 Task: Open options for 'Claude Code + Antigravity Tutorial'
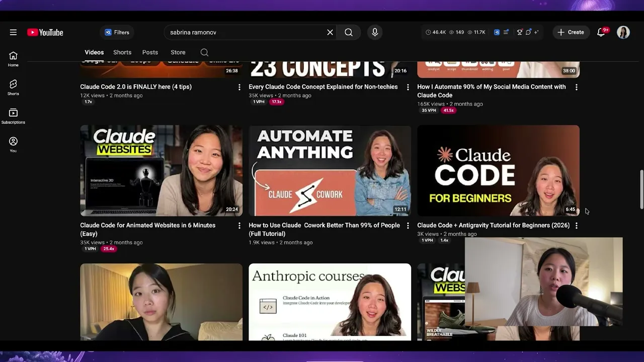tap(577, 226)
